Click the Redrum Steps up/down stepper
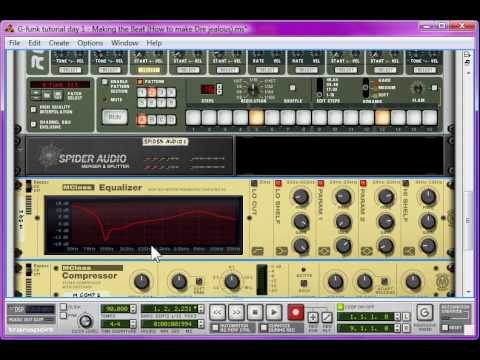Image resolution: width=480 pixels, height=360 pixels. point(219,89)
